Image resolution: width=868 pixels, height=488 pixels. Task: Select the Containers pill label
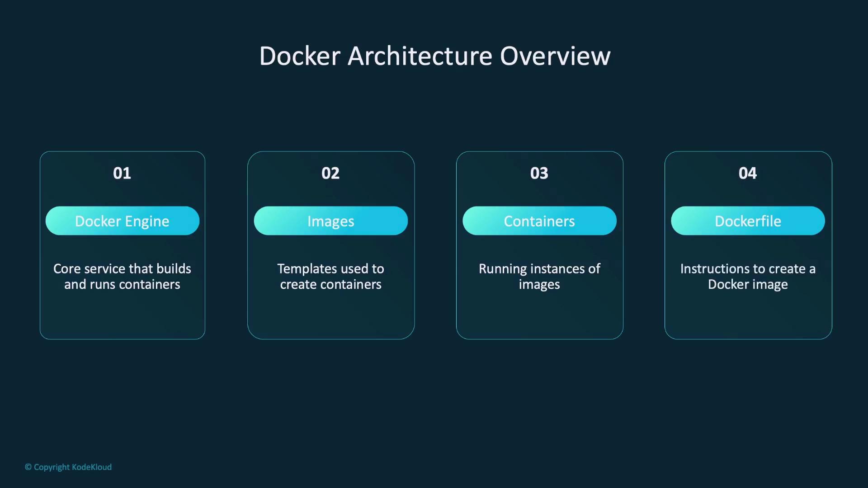pos(539,221)
